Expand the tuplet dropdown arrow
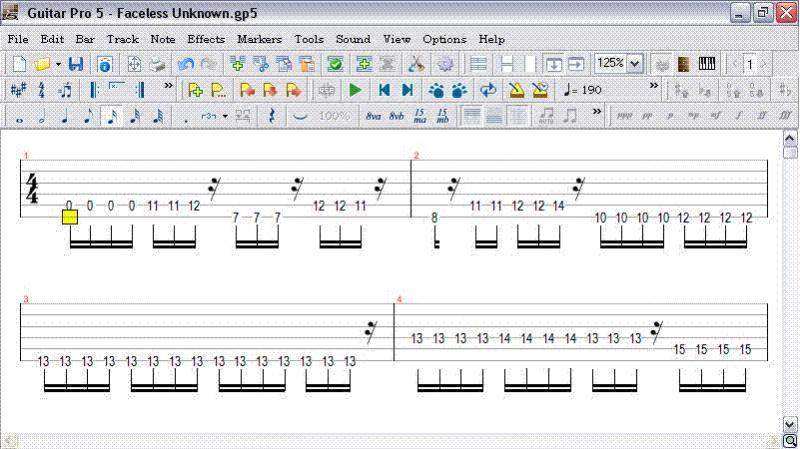The height and width of the screenshot is (449, 800). (225, 116)
